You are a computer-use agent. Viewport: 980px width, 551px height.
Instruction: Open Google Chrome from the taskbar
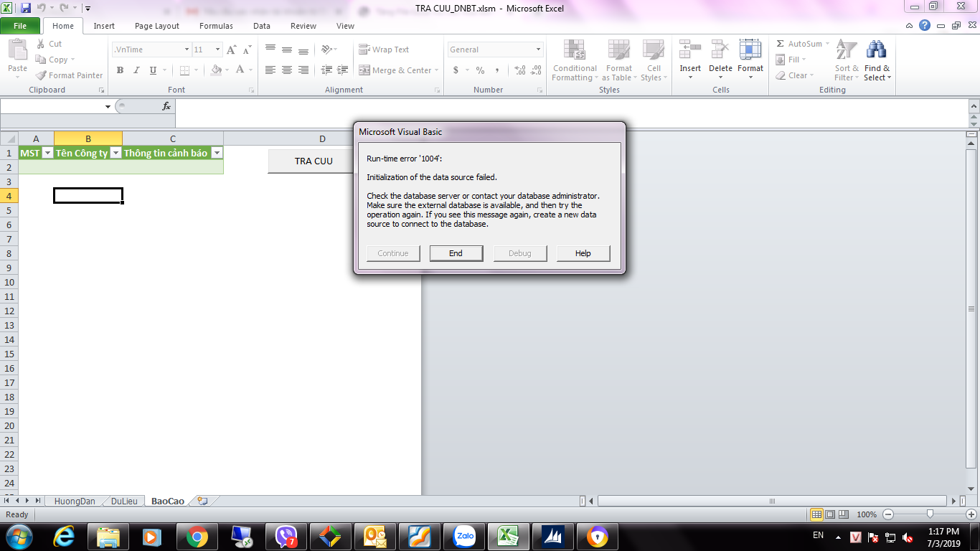point(197,536)
